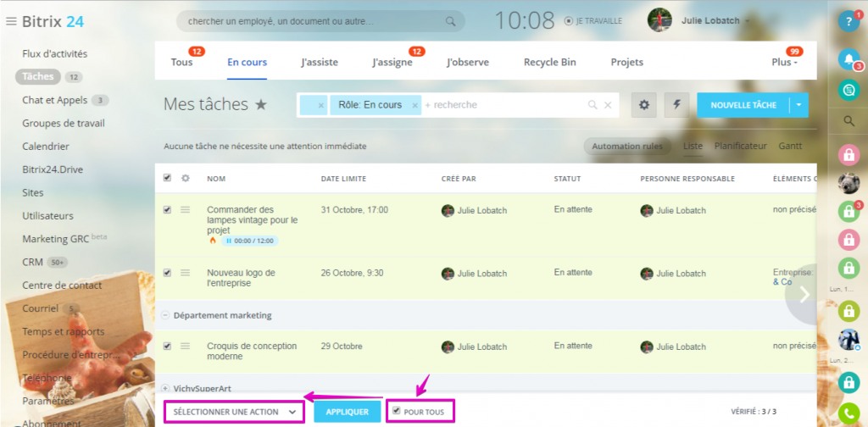Click the APPLIQUER button
Viewport: 868px width, 427px height.
[347, 412]
